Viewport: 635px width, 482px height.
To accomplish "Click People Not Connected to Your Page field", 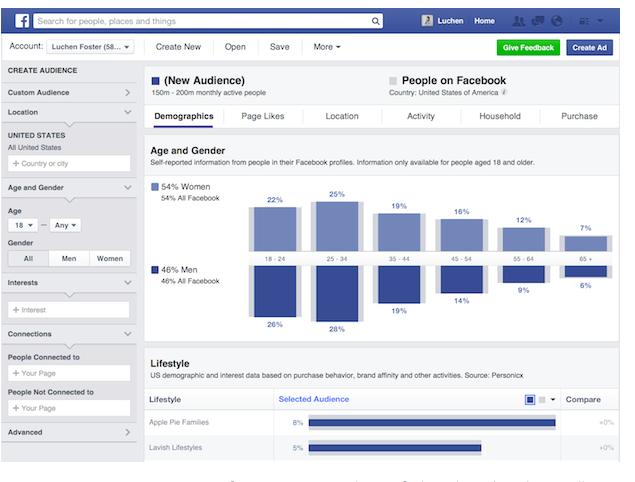I will (x=69, y=408).
